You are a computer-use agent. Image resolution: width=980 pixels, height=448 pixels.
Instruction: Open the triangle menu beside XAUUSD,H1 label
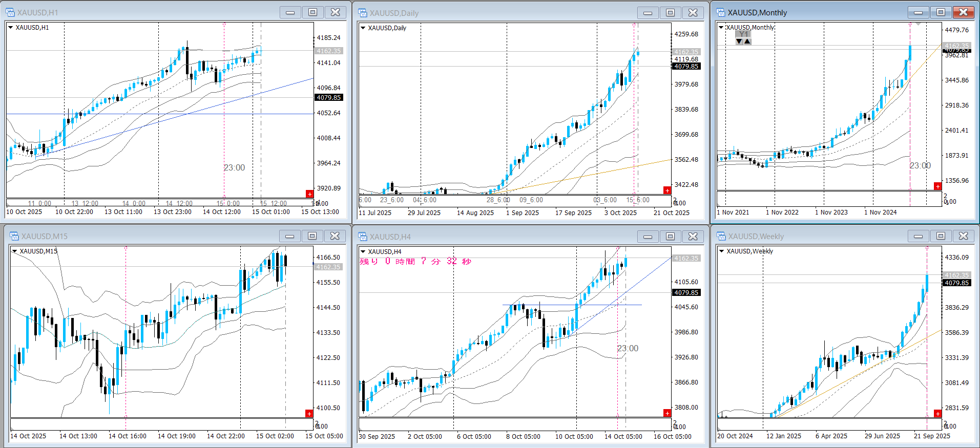[10, 28]
